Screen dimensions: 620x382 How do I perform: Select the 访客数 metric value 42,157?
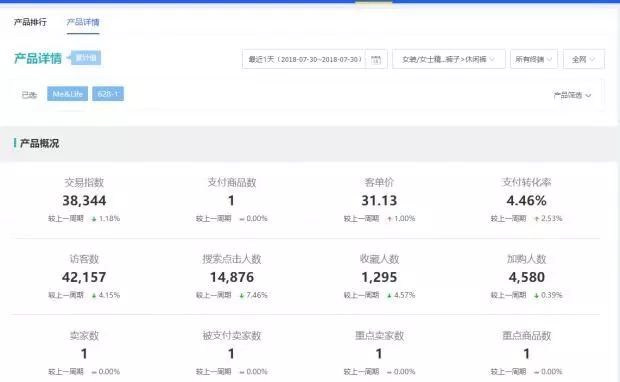[x=84, y=277]
